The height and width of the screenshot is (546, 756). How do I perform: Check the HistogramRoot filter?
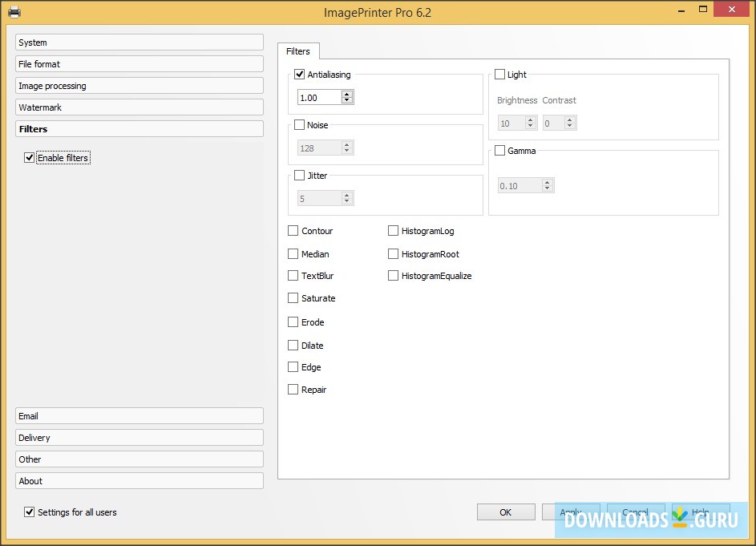tap(393, 253)
